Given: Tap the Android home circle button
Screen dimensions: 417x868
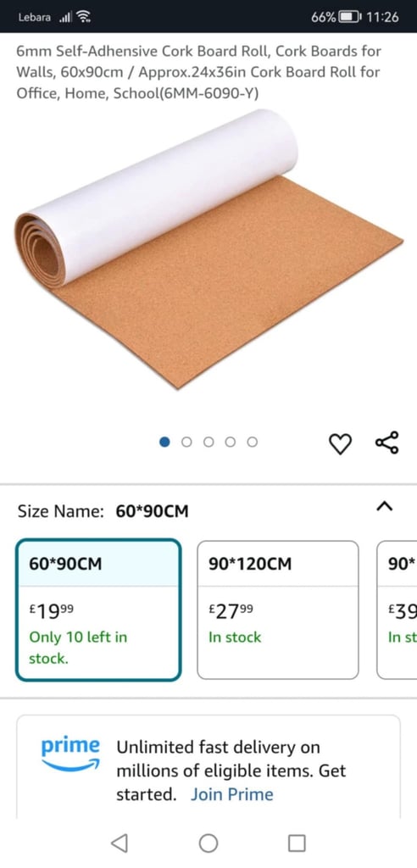Looking at the screenshot, I should click(208, 843).
